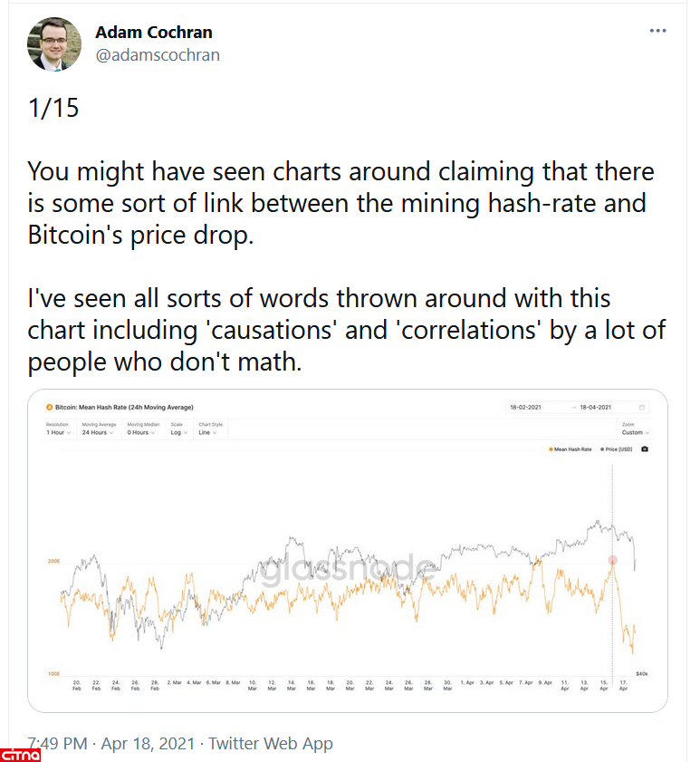
Task: Click the chart camera screenshot icon
Action: click(644, 449)
